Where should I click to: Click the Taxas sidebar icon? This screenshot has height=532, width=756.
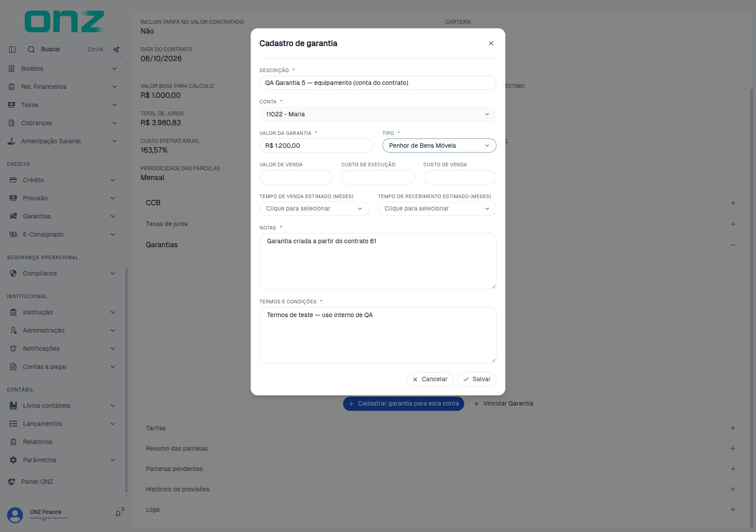[11, 105]
